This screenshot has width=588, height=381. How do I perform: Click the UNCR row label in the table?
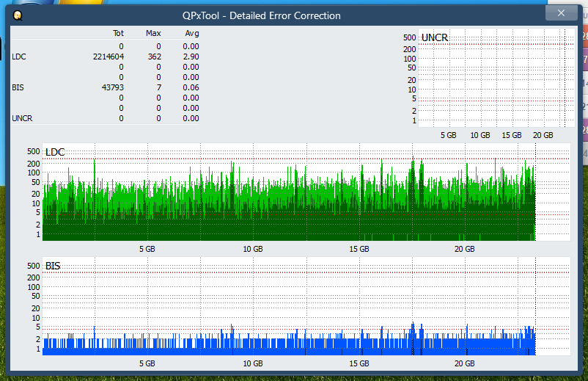click(x=22, y=118)
